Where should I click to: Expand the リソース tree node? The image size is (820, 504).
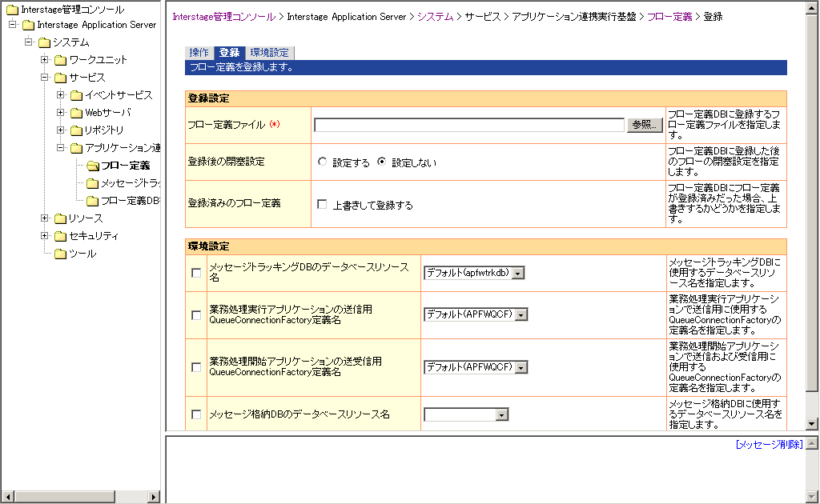45,218
